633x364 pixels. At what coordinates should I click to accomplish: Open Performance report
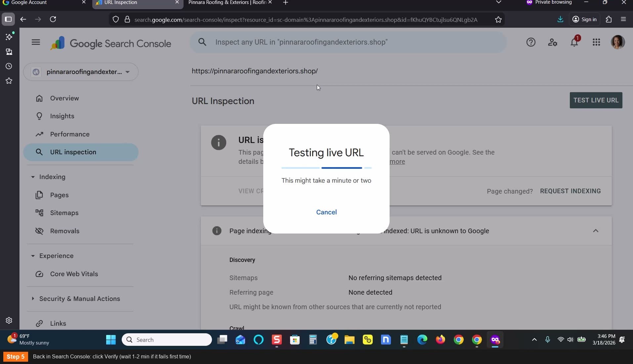pos(81,134)
